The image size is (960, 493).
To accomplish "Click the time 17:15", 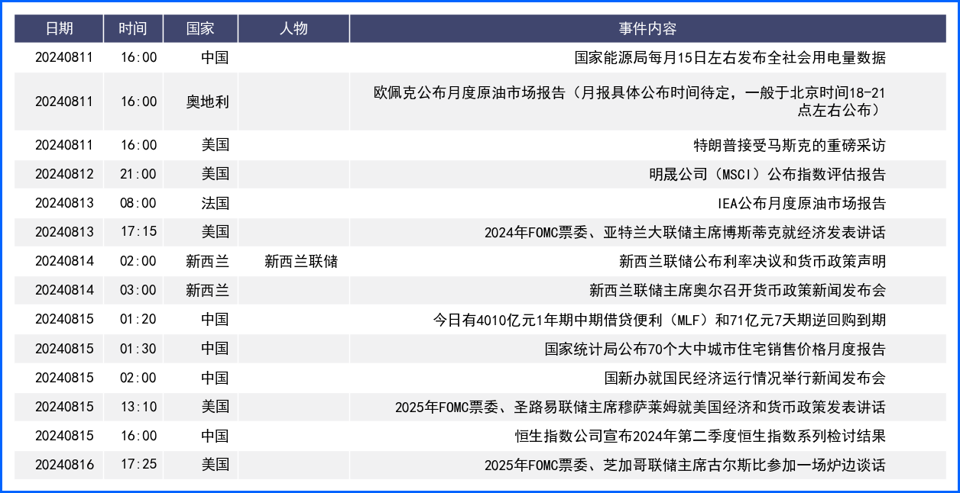I will tap(138, 233).
